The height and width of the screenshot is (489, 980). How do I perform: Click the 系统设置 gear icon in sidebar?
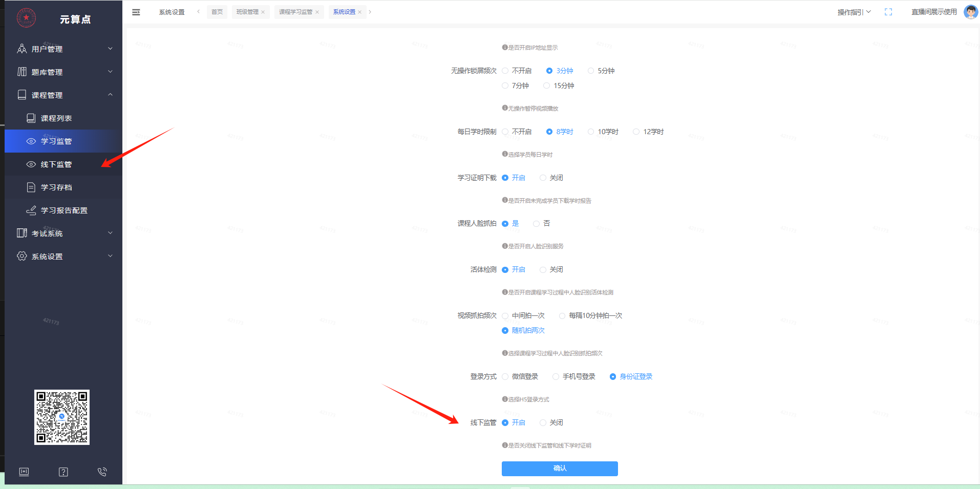click(22, 256)
